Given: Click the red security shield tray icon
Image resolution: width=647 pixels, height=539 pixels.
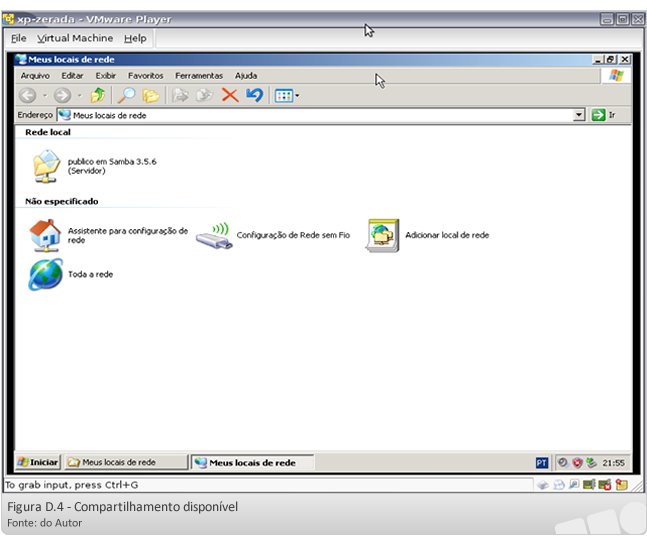Looking at the screenshot, I should coord(577,463).
